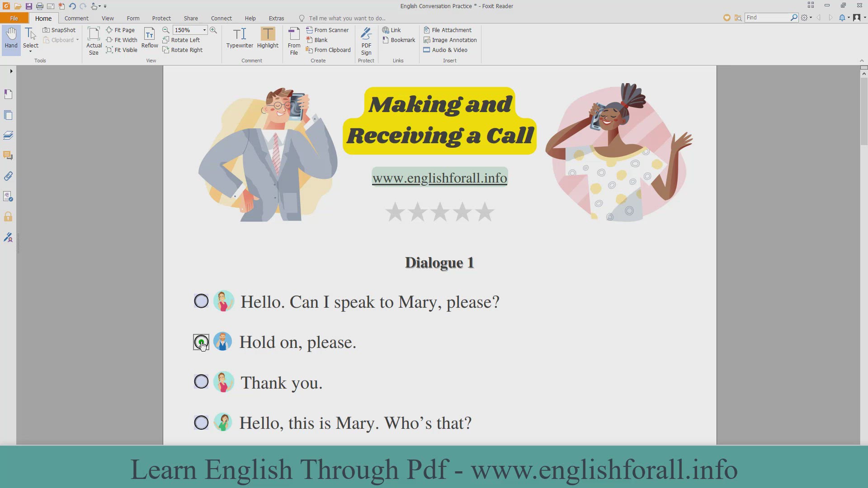This screenshot has width=868, height=488.
Task: Select radio button beside 'Hello, this is Mary'
Action: pyautogui.click(x=201, y=422)
